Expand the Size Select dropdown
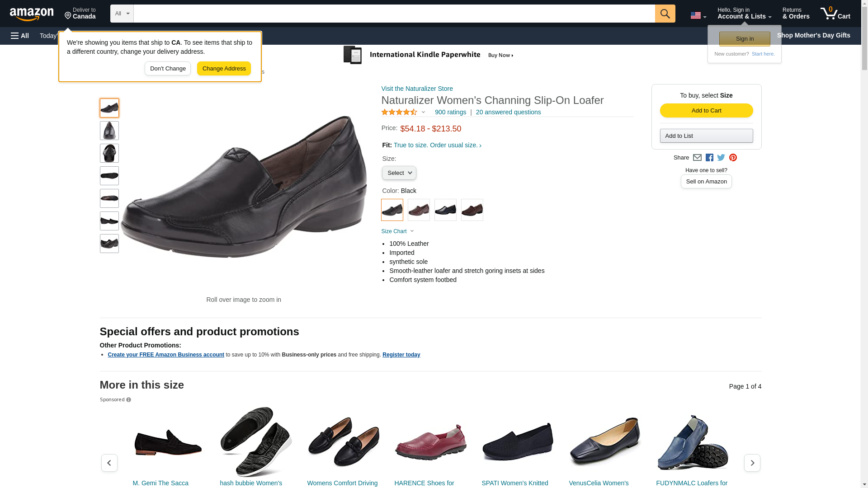Screen dimensions: 868x488 point(399,173)
